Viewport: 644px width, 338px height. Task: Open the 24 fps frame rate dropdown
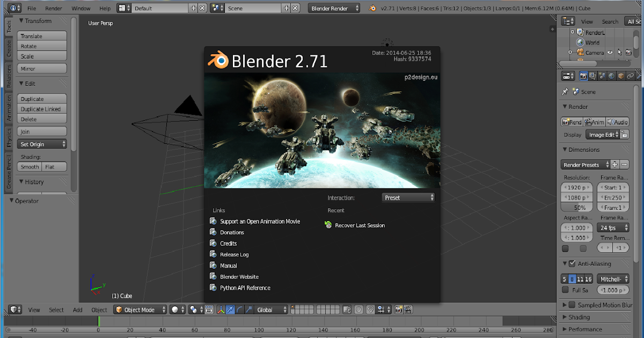pyautogui.click(x=613, y=228)
